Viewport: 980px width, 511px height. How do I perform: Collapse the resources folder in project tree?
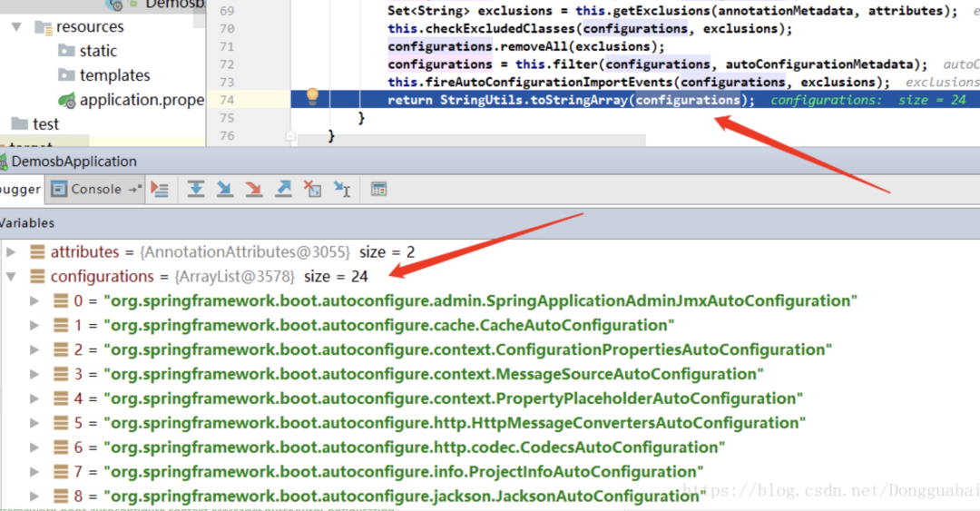[x=17, y=27]
